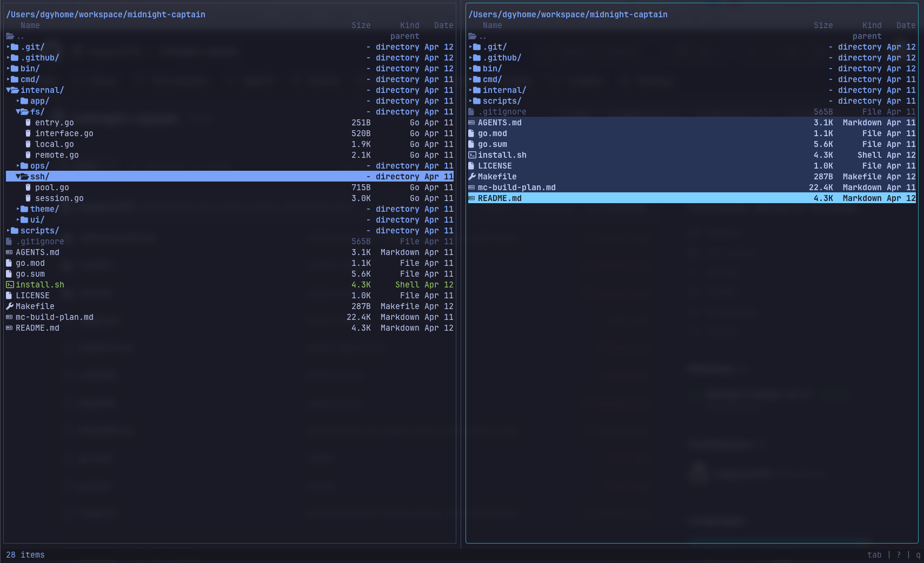Click the parent folder icon in right pane
The width and height of the screenshot is (924, 563).
[472, 36]
